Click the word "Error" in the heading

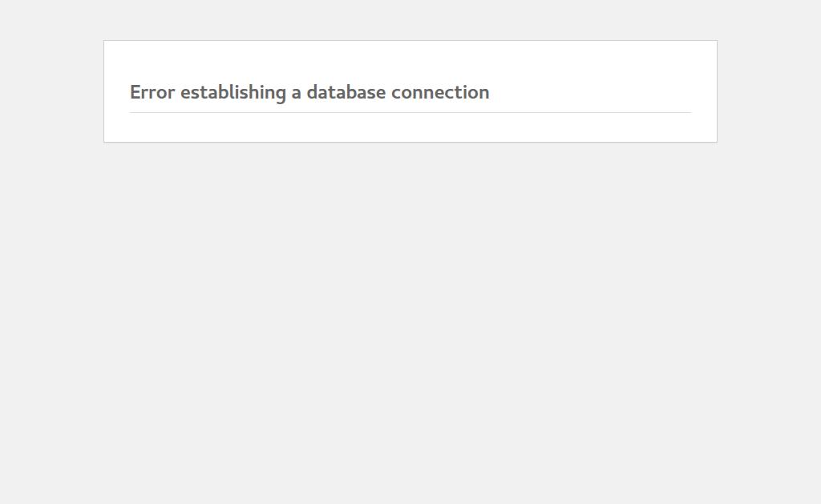point(152,92)
